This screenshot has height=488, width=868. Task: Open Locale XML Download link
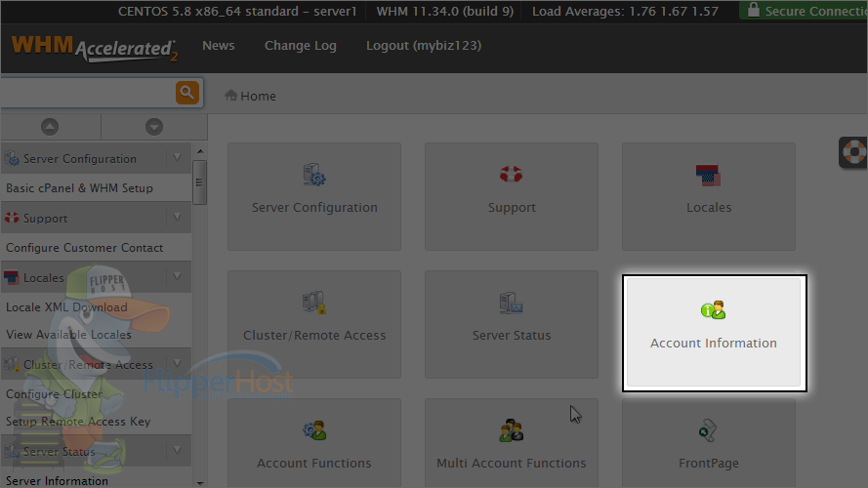tap(66, 307)
